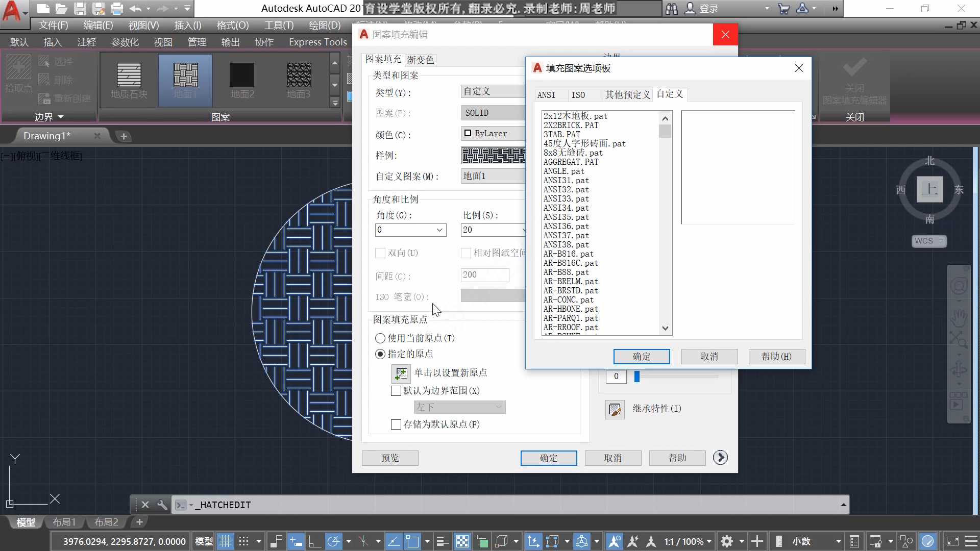This screenshot has height=551, width=980.
Task: Select the 使用当前原点 radio button
Action: (x=380, y=338)
